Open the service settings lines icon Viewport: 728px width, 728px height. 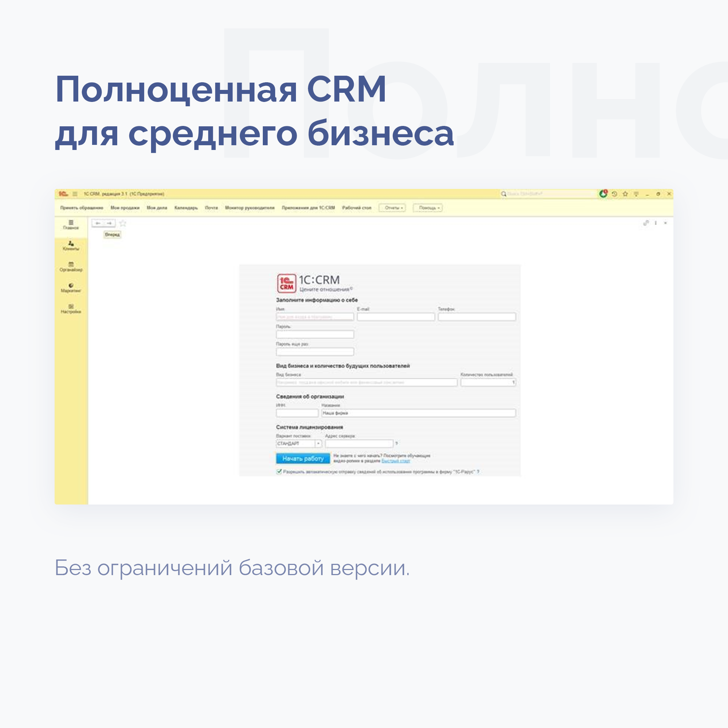pyautogui.click(x=636, y=194)
